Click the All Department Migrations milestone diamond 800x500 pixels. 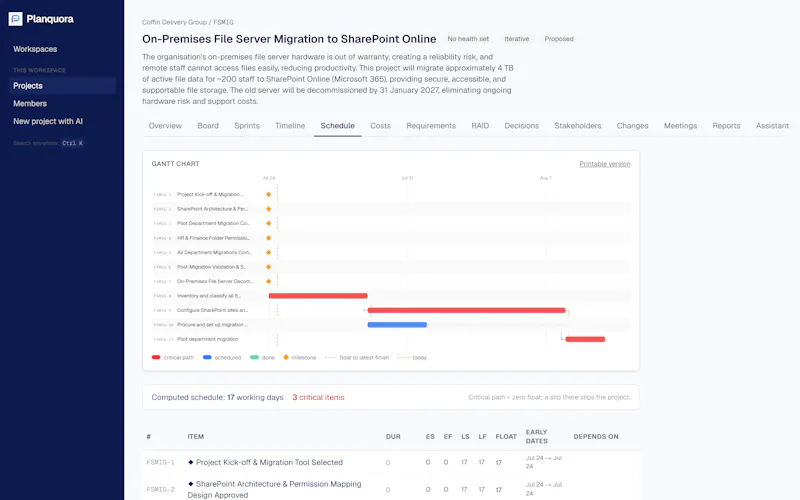[268, 253]
